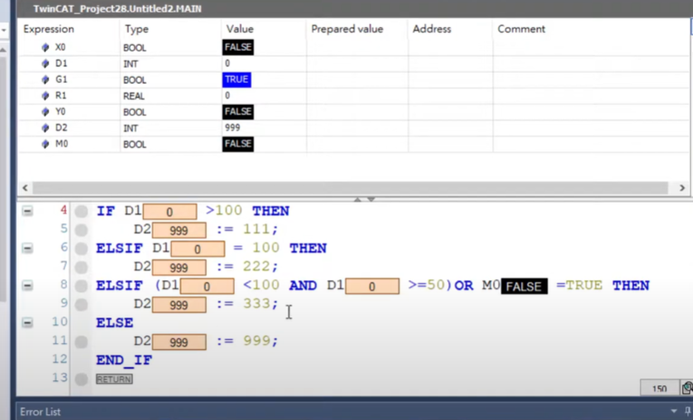Toggle the G1 TRUE value
The height and width of the screenshot is (420, 693).
(x=236, y=79)
